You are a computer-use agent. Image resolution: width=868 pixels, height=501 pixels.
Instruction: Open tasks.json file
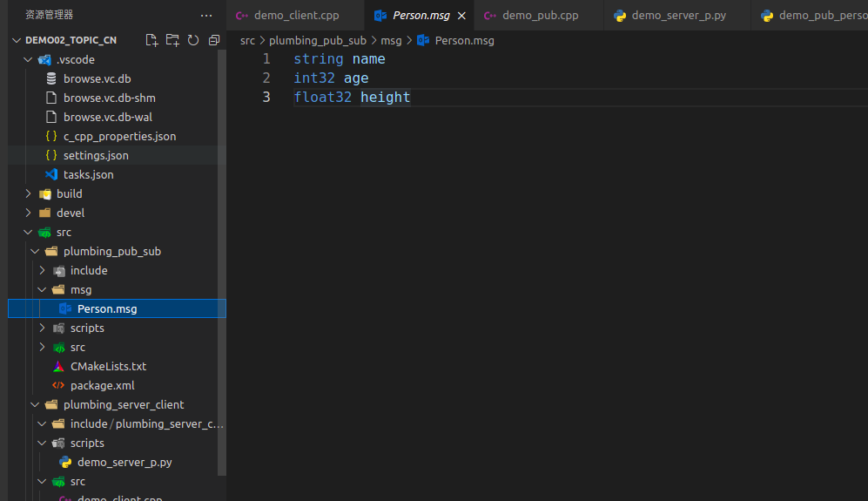click(88, 174)
